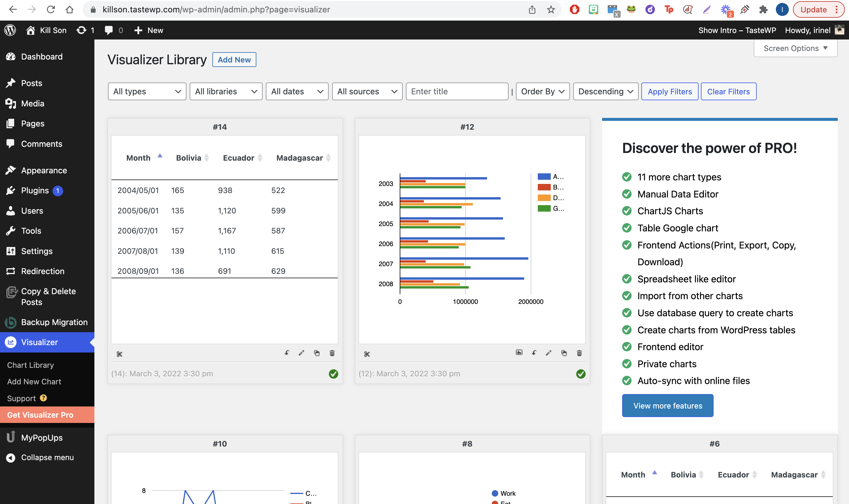The width and height of the screenshot is (849, 504).
Task: Click Apply Filters button
Action: [x=670, y=91]
